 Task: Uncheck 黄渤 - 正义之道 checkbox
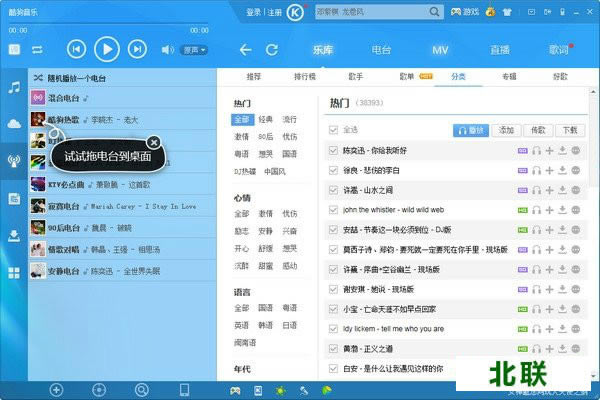[x=333, y=349]
